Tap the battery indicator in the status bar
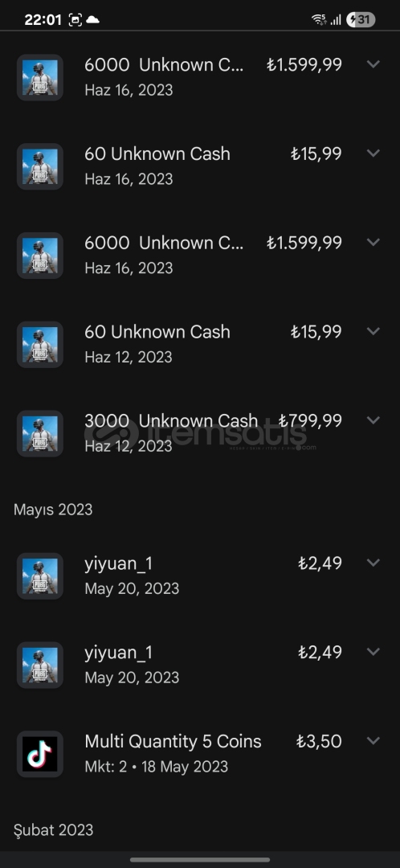Viewport: 400px width, 868px height. (x=361, y=20)
